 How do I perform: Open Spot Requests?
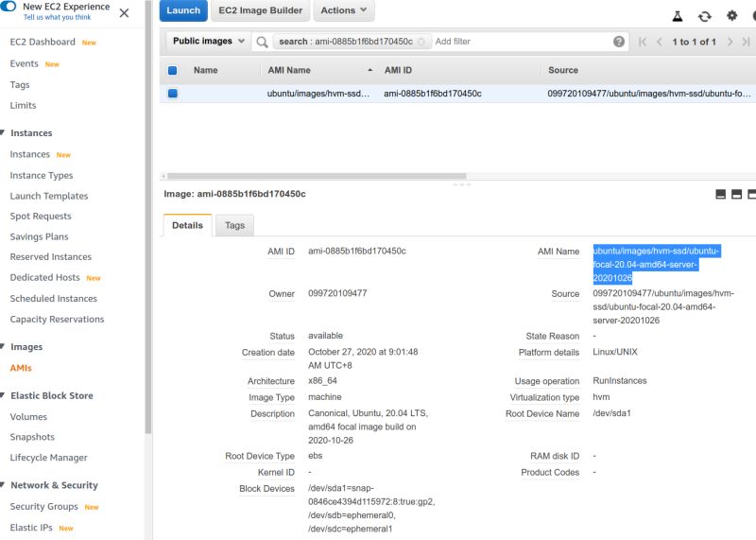(x=41, y=217)
